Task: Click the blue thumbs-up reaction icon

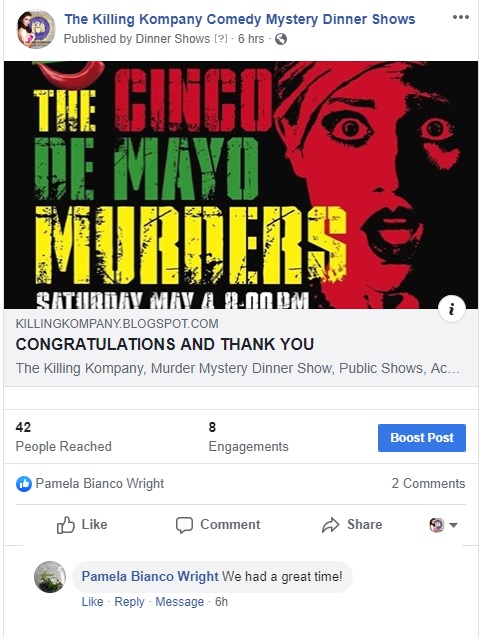Action: 24,484
